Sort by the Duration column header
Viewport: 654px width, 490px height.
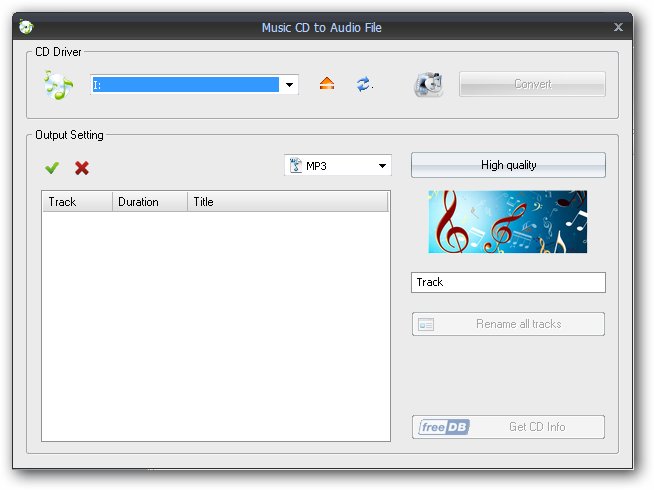(150, 202)
